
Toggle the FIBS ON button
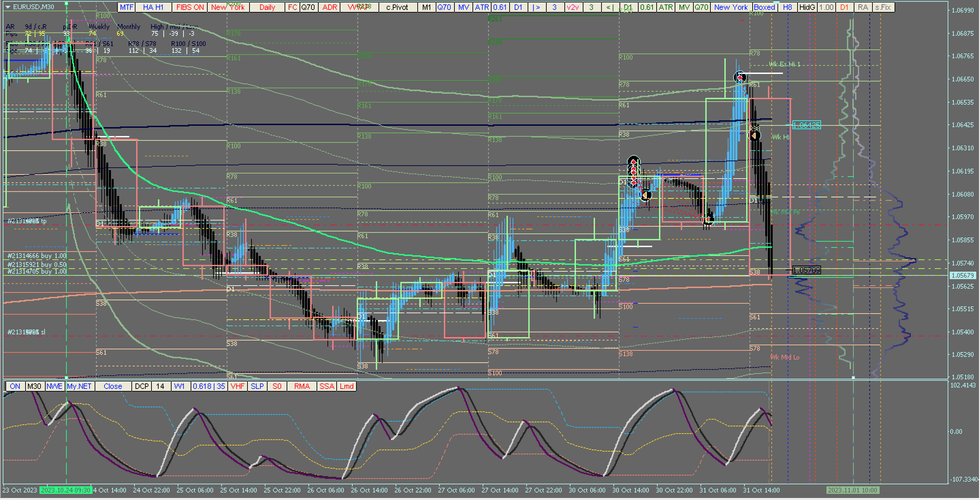(x=190, y=7)
